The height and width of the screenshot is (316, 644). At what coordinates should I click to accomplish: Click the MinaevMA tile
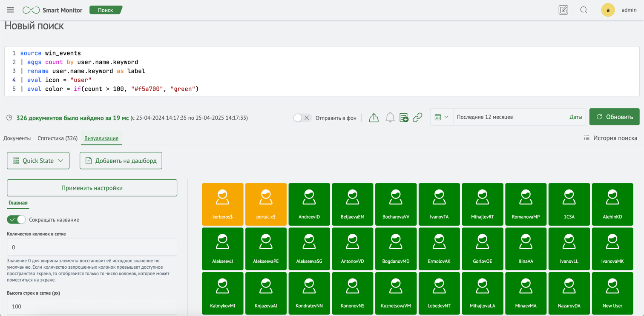point(526,293)
